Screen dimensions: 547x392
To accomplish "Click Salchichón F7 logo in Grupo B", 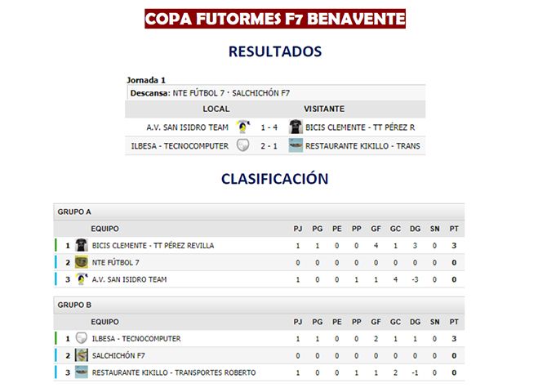I will pyautogui.click(x=81, y=355).
